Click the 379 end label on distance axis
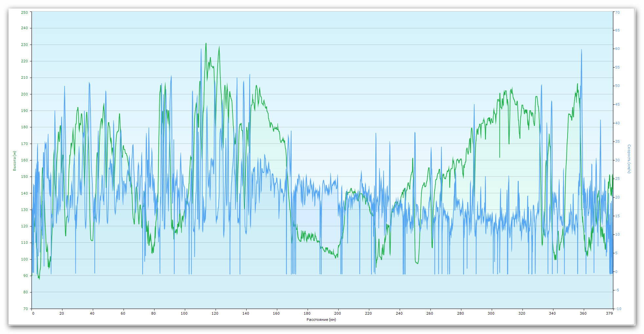 click(x=609, y=313)
